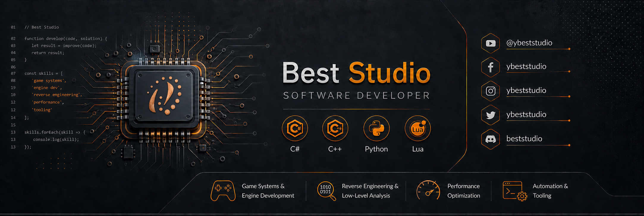
Task: Click the "// Best Studio" code comment
Action: 42,27
